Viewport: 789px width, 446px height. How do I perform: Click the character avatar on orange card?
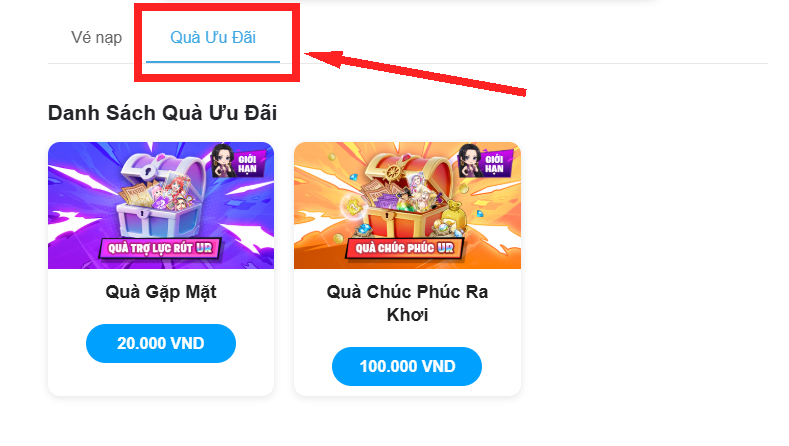[x=469, y=160]
